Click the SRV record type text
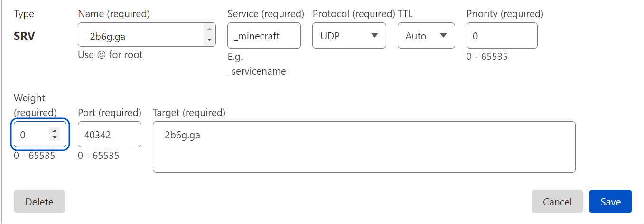 pos(24,36)
